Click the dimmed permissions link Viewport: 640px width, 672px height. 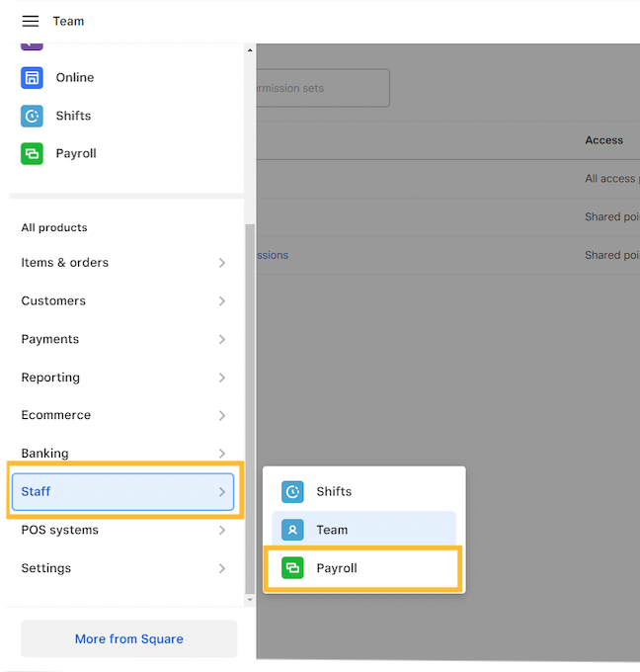point(273,255)
